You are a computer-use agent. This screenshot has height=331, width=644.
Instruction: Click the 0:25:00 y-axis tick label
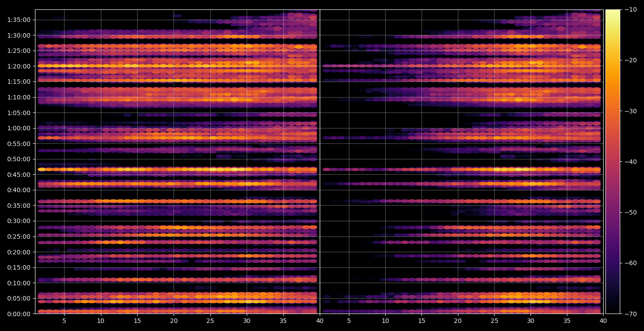pos(19,236)
